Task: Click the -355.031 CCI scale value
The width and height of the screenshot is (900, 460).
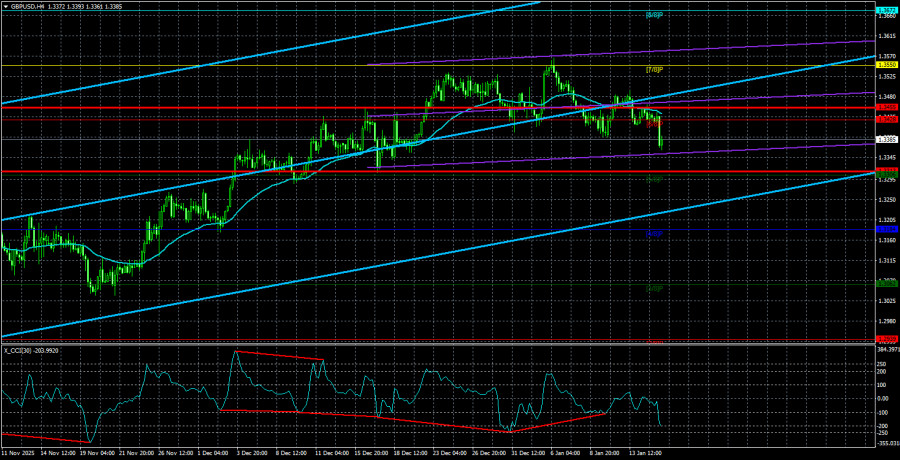Action: [x=885, y=441]
